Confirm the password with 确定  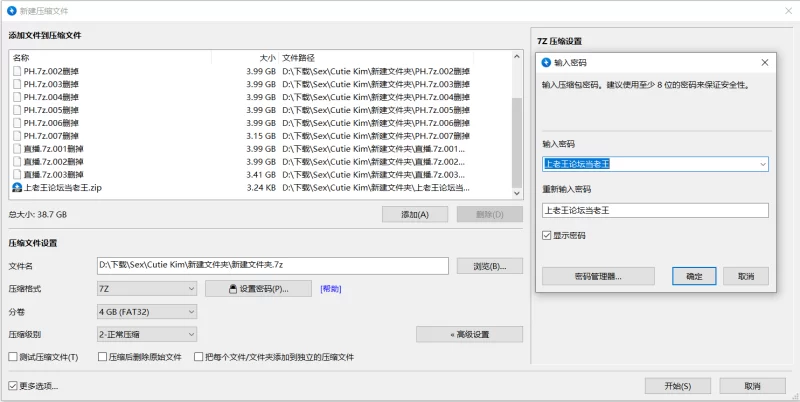coord(694,277)
